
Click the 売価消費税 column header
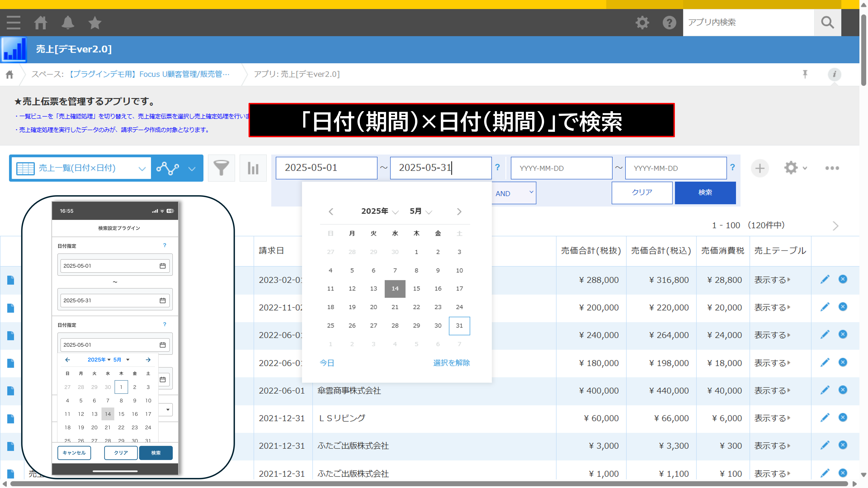[722, 251]
